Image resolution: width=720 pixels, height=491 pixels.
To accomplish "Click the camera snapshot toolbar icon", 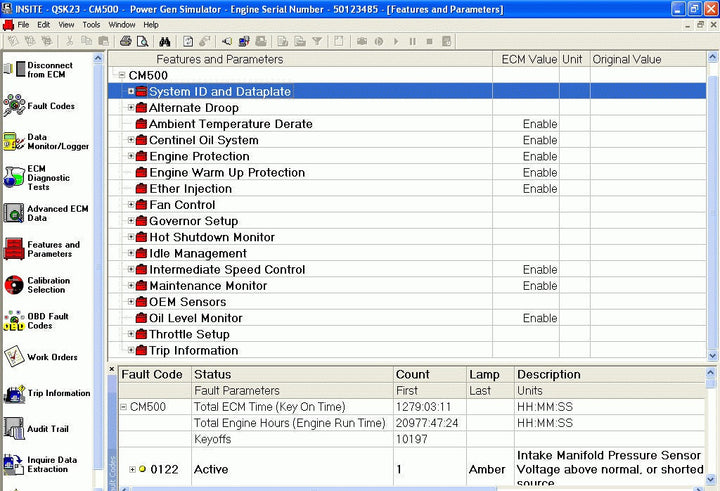I will 362,41.
